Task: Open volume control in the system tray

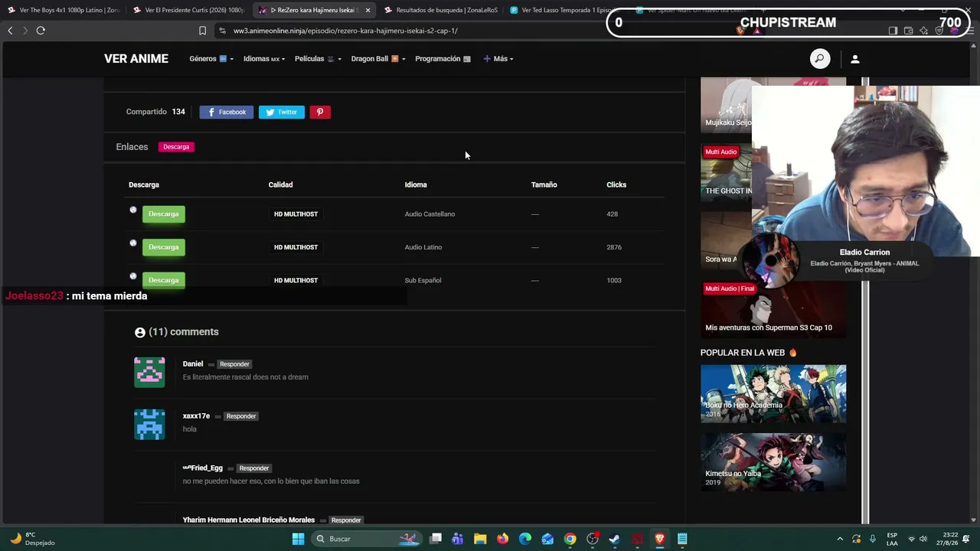Action: pos(923,539)
